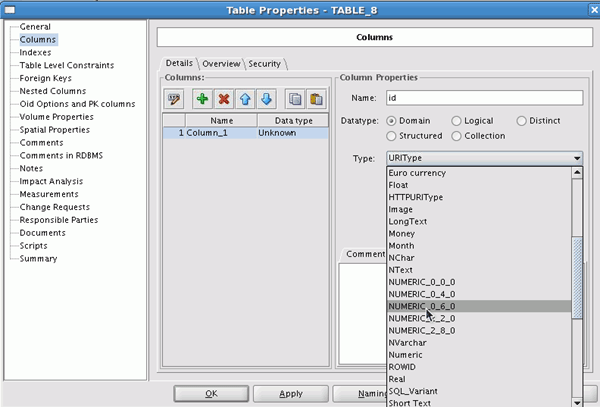
Task: Choose Float from type list
Action: pyautogui.click(x=479, y=185)
